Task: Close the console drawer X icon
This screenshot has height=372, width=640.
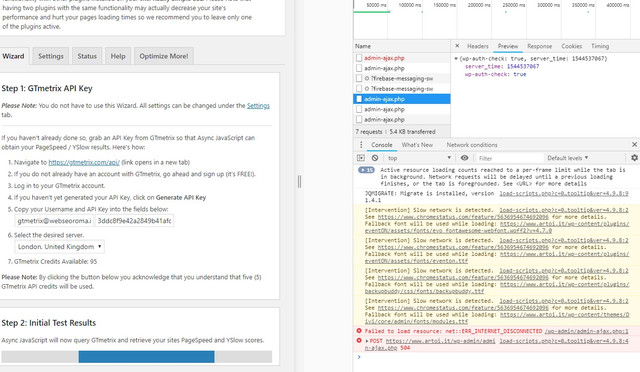Action: (634, 145)
